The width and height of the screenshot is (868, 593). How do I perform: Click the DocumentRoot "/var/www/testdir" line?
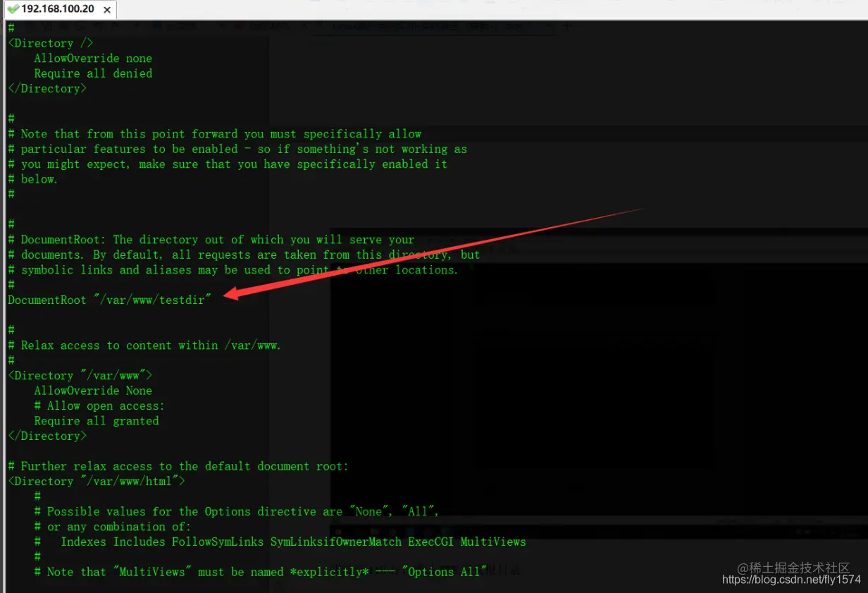click(x=109, y=300)
